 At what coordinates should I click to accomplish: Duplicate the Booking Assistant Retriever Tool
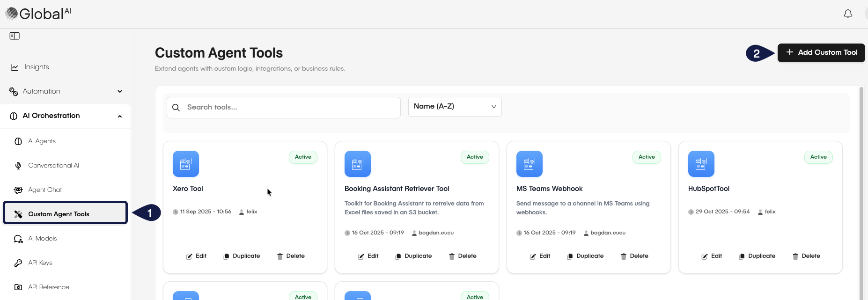[x=413, y=256]
